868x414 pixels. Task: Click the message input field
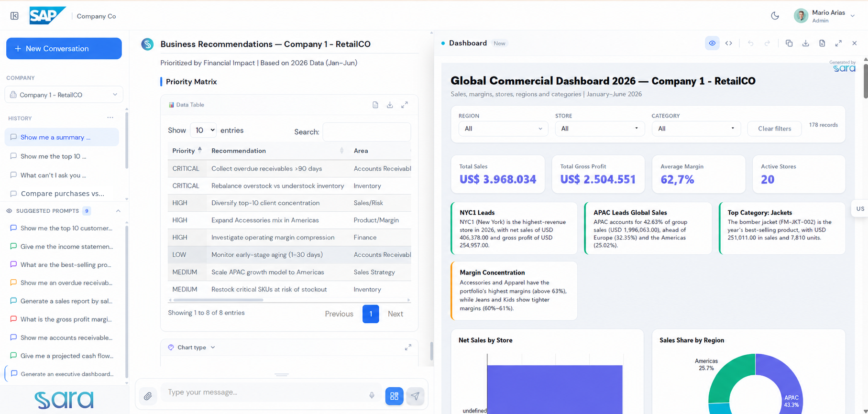(x=264, y=392)
